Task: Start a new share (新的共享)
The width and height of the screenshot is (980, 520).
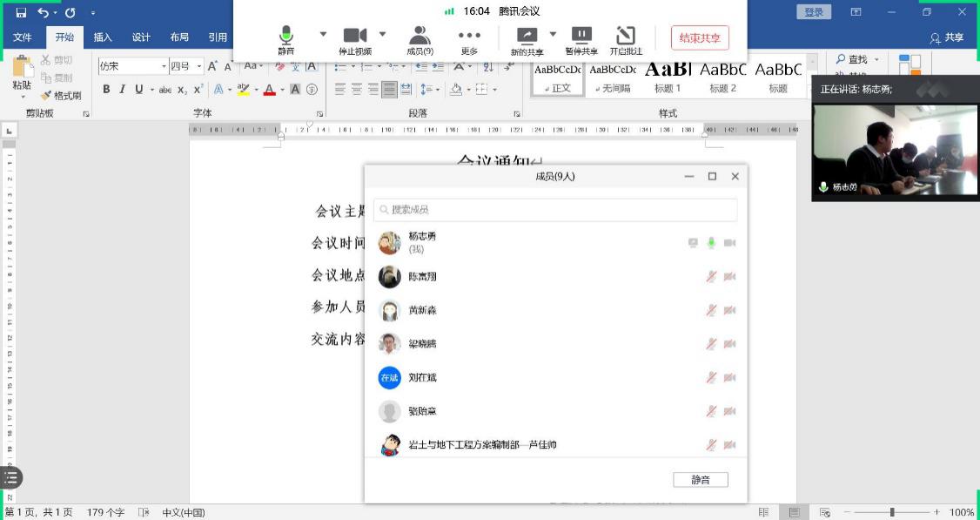Action: (x=527, y=36)
